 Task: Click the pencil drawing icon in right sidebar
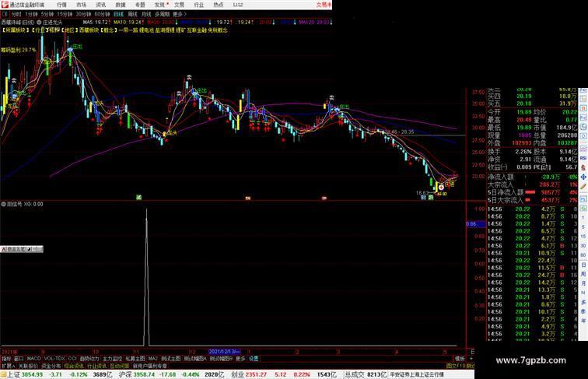(x=583, y=186)
